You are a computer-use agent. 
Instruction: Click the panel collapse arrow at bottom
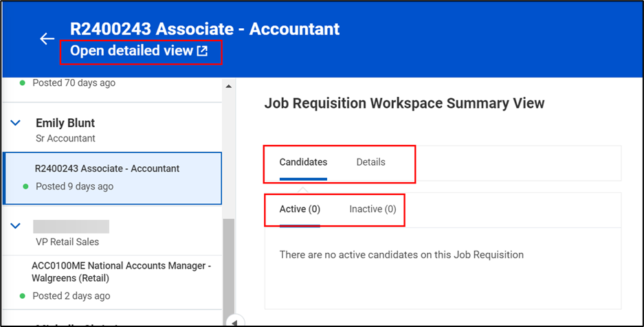tap(235, 322)
